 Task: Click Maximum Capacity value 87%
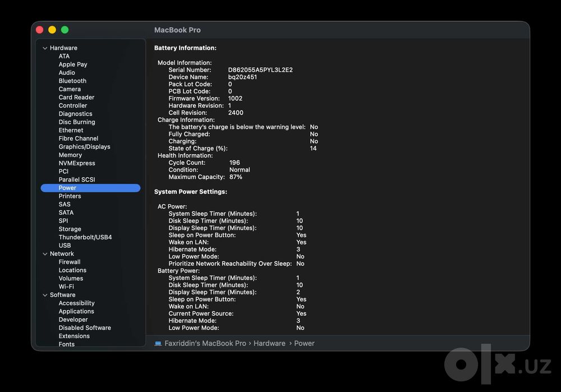click(236, 177)
